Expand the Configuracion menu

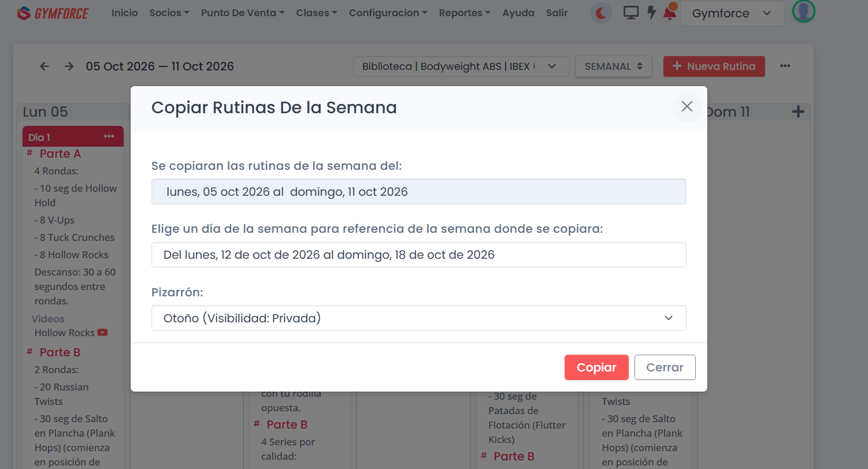388,13
